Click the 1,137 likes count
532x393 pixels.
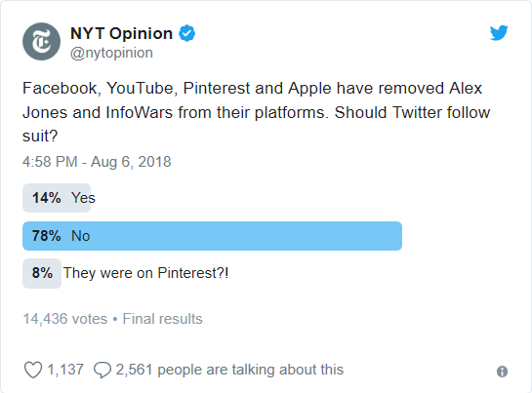click(x=65, y=370)
